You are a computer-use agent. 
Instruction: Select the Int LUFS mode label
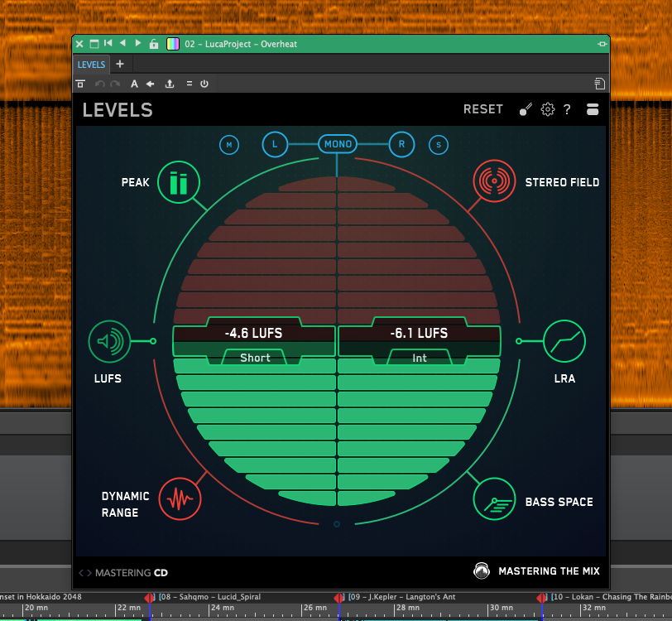419,358
